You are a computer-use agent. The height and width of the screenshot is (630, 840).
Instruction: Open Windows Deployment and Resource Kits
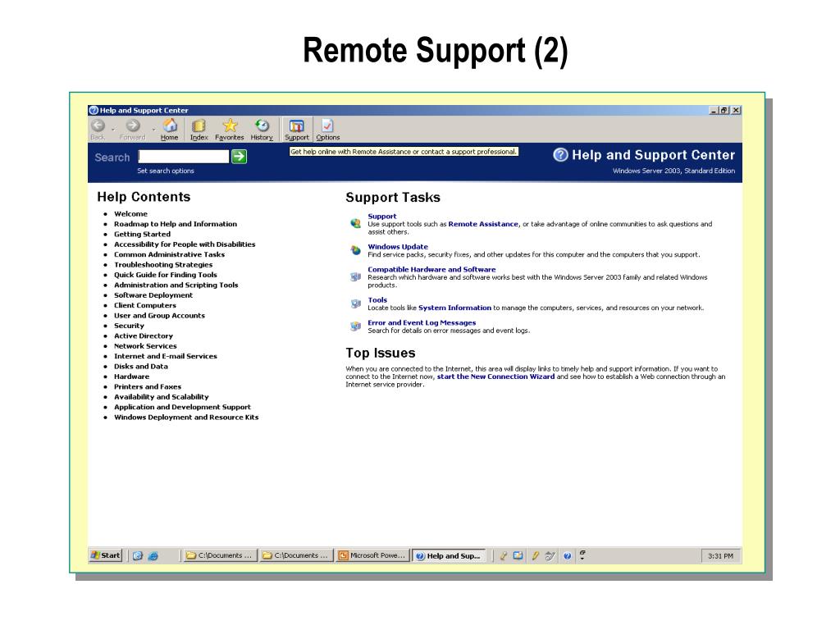click(186, 418)
